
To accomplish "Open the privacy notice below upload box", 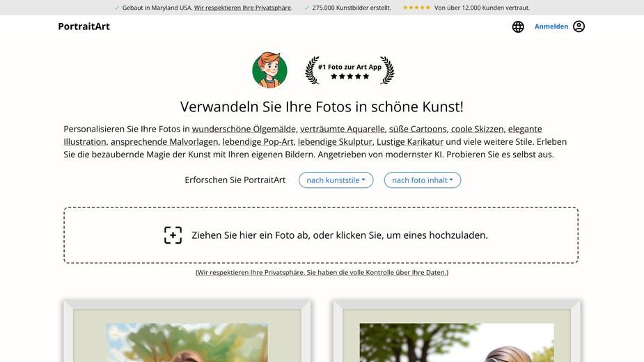I will pyautogui.click(x=322, y=272).
